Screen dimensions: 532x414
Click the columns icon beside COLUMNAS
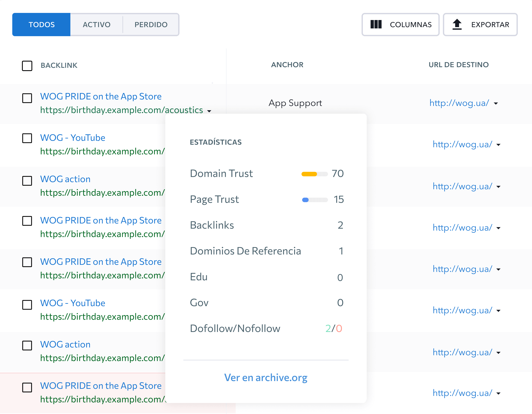pos(376,24)
